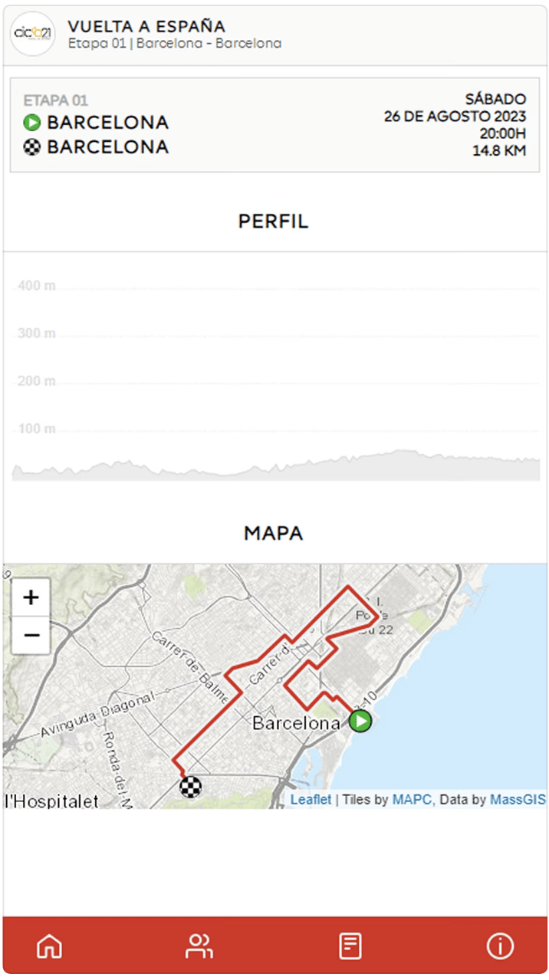Click the Etapa 01 stage info card

[x=274, y=124]
